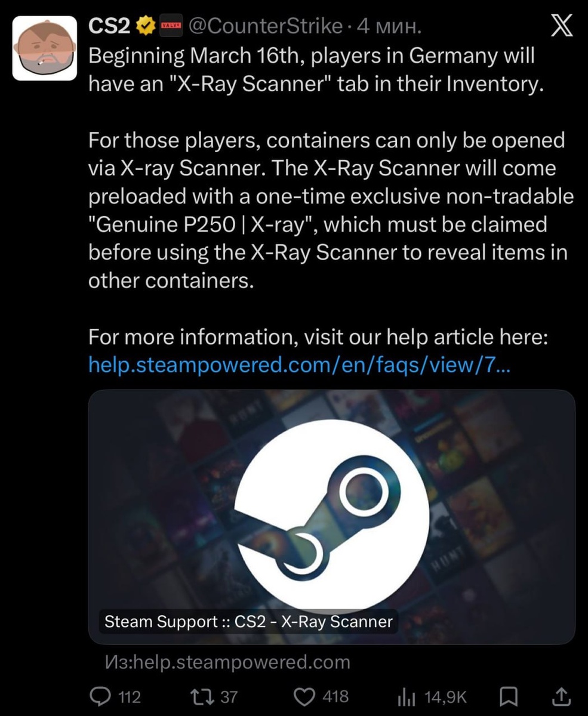Open the help.steampowered.com FAQ link
Image resolution: width=588 pixels, height=716 pixels.
(299, 365)
